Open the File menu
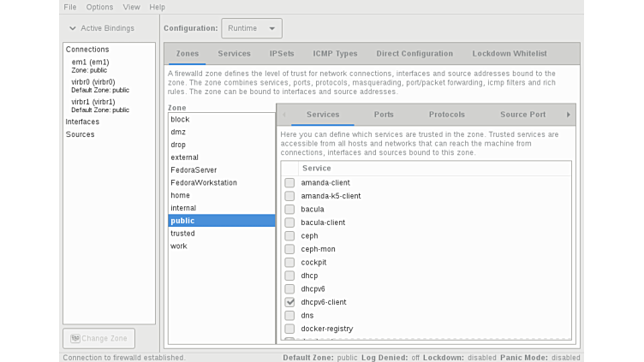 coord(70,7)
